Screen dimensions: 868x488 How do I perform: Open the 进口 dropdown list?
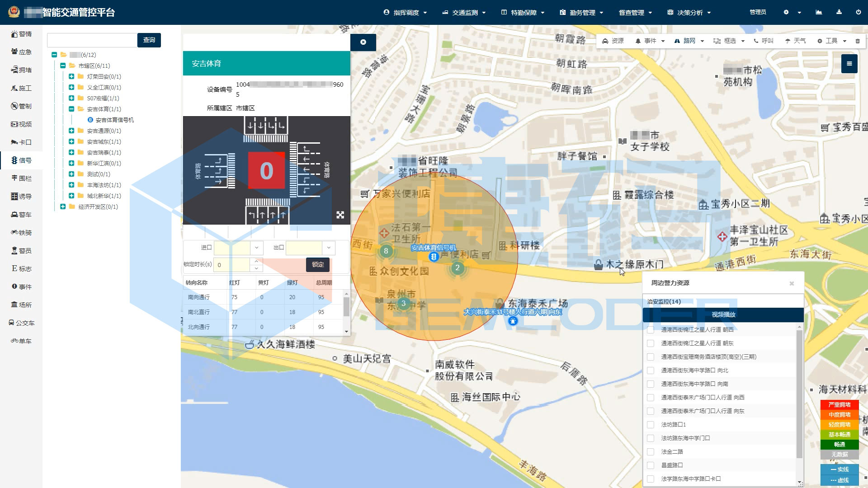(x=256, y=248)
